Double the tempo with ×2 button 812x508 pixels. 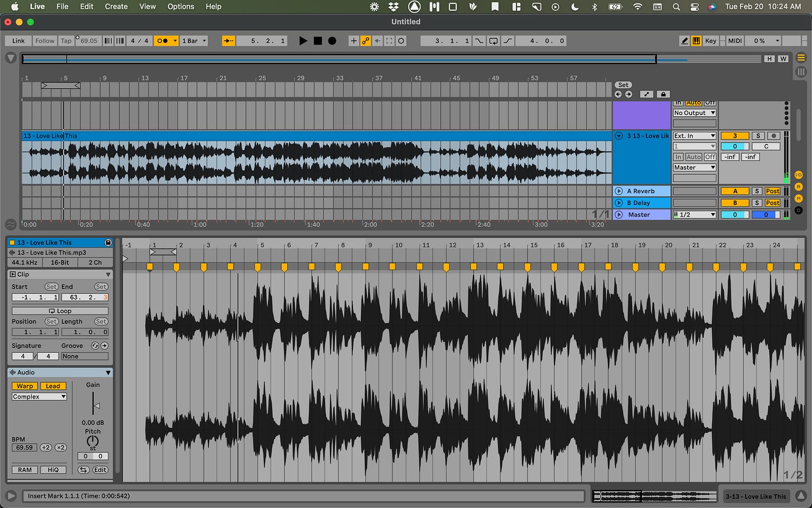[x=60, y=448]
